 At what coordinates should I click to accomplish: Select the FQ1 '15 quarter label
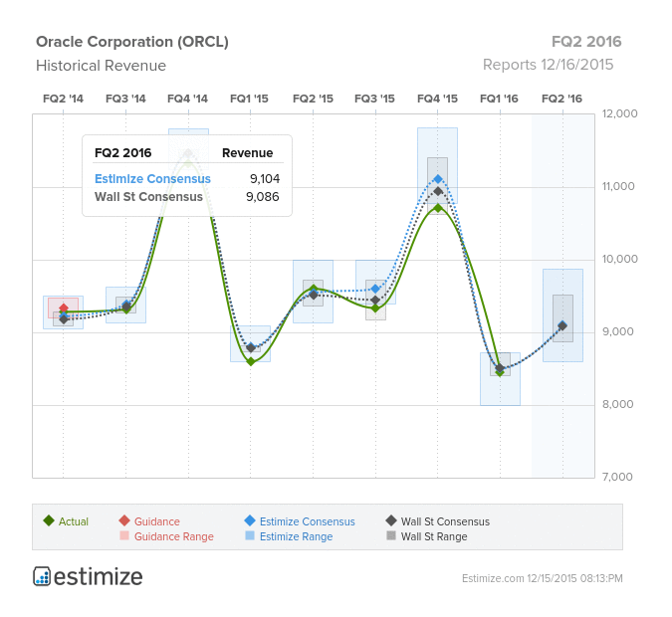pos(250,99)
